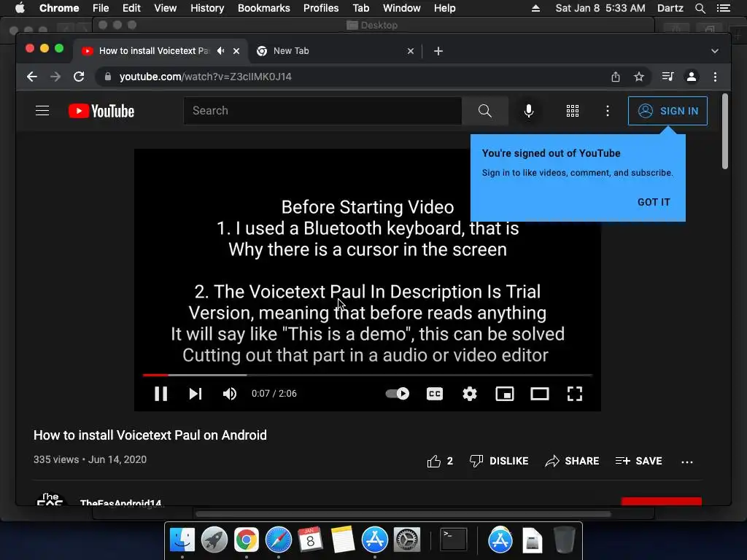This screenshot has width=747, height=560.
Task: Click the address bar URL
Action: (x=205, y=77)
